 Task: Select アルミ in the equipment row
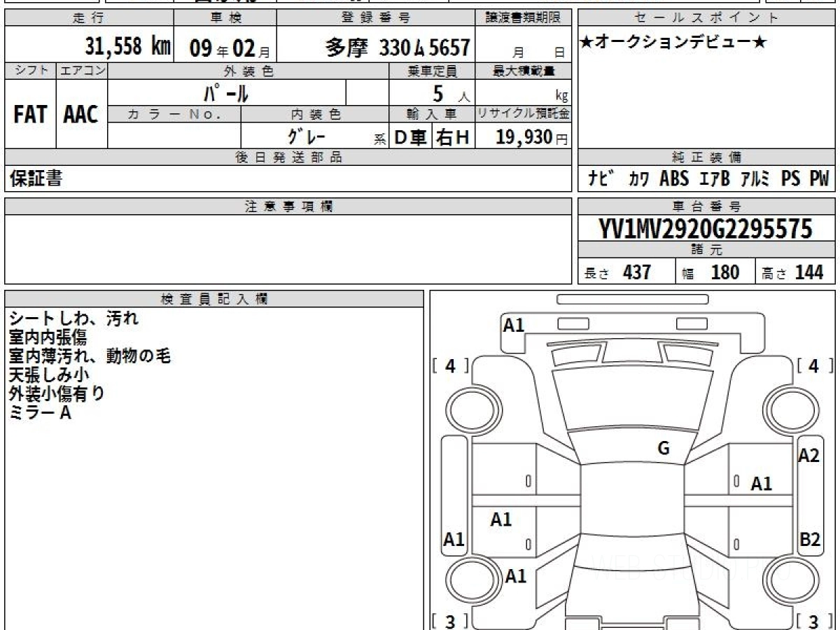click(755, 178)
